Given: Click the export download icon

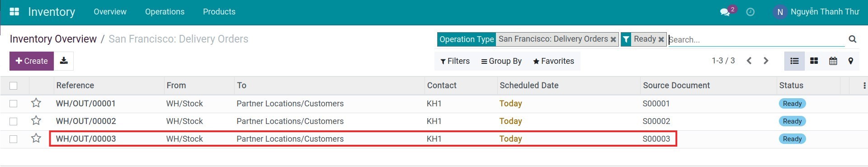Looking at the screenshot, I should click(x=64, y=61).
